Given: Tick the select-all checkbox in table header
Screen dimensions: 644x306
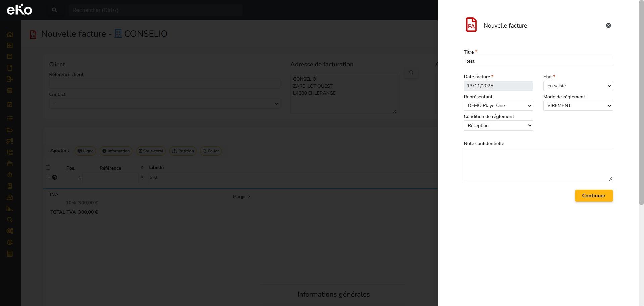Looking at the screenshot, I should [48, 168].
